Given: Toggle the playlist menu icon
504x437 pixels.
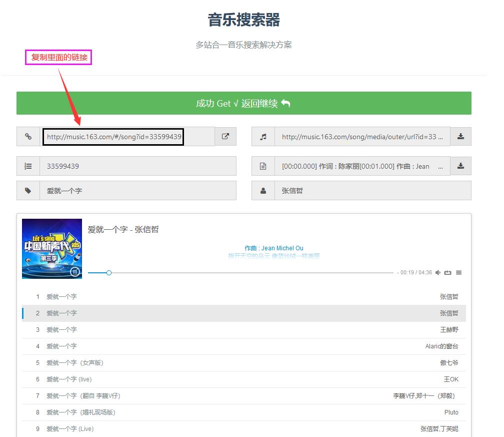Looking at the screenshot, I should coord(458,272).
